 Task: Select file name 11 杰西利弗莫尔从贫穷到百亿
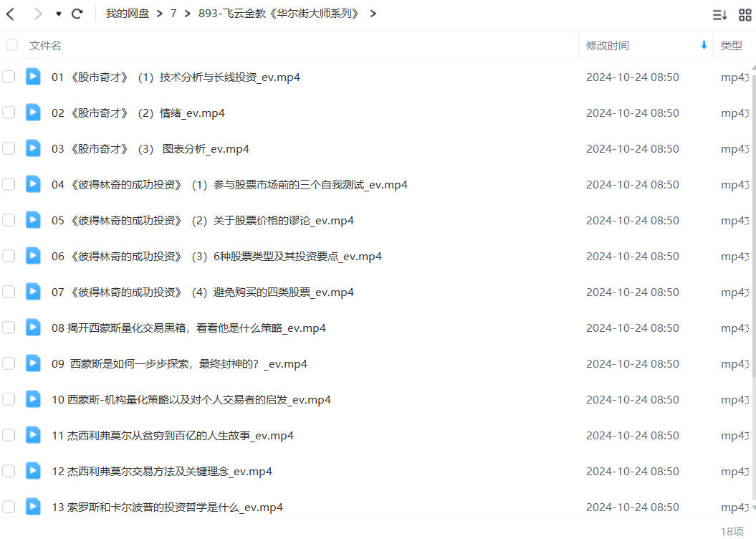click(x=173, y=435)
